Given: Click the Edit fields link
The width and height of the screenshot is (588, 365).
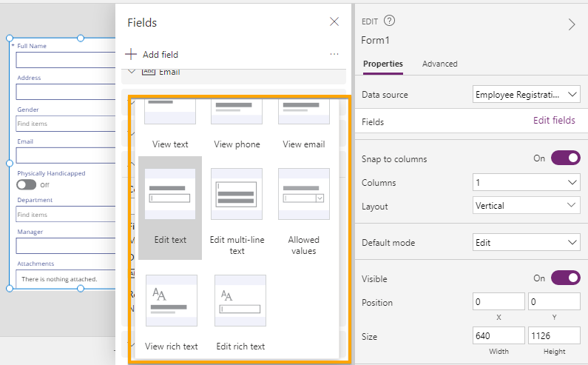Looking at the screenshot, I should click(554, 121).
